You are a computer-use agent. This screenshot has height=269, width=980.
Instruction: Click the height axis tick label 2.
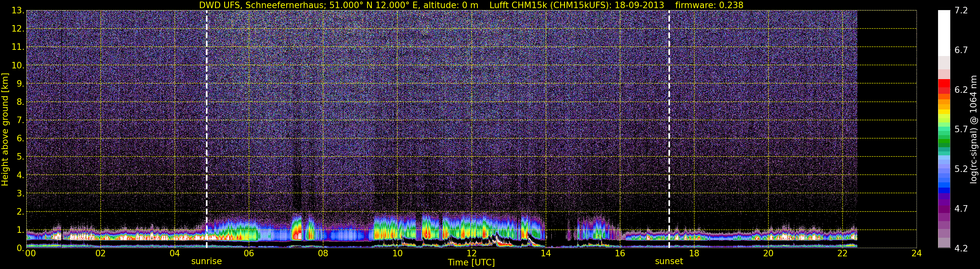20,212
